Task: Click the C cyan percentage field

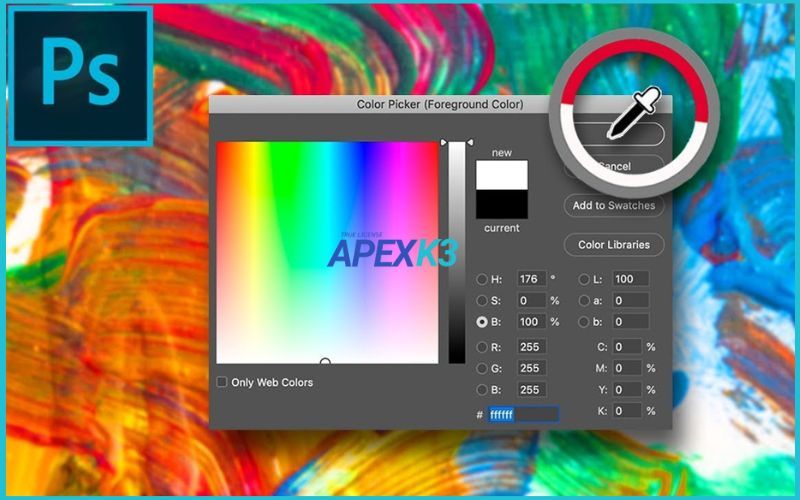Action: 627,347
